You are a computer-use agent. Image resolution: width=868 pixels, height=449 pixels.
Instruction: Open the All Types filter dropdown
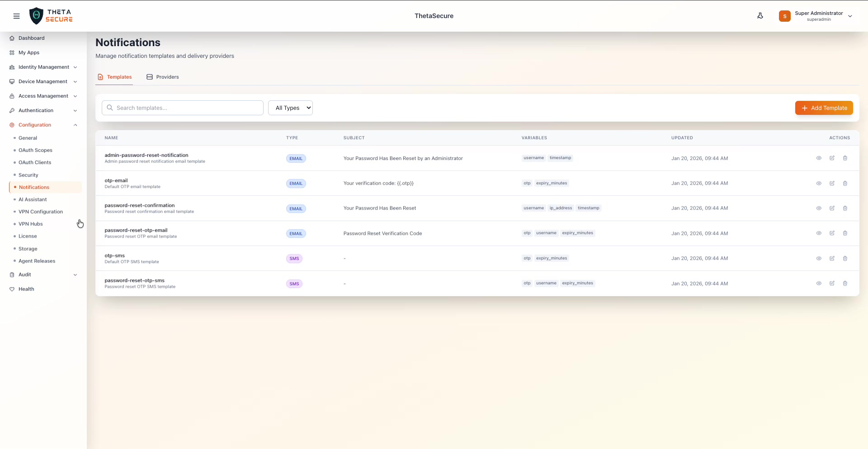[290, 108]
